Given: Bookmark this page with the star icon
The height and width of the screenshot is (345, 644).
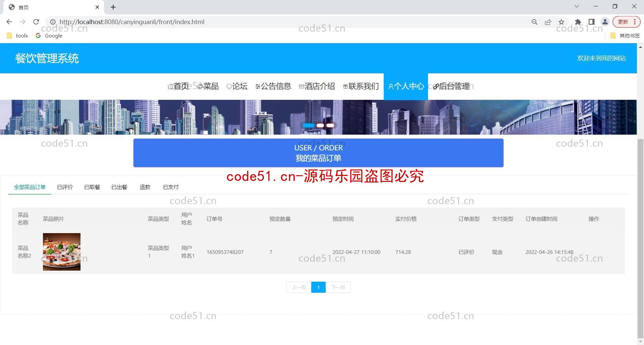Looking at the screenshot, I should pos(561,22).
